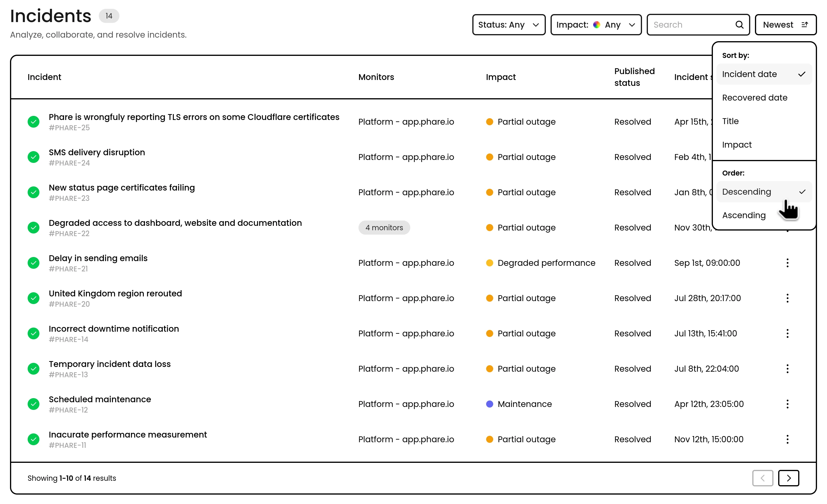This screenshot has height=504, width=827.
Task: Open three-dot menu for Temporary incident data loss
Action: click(x=787, y=368)
